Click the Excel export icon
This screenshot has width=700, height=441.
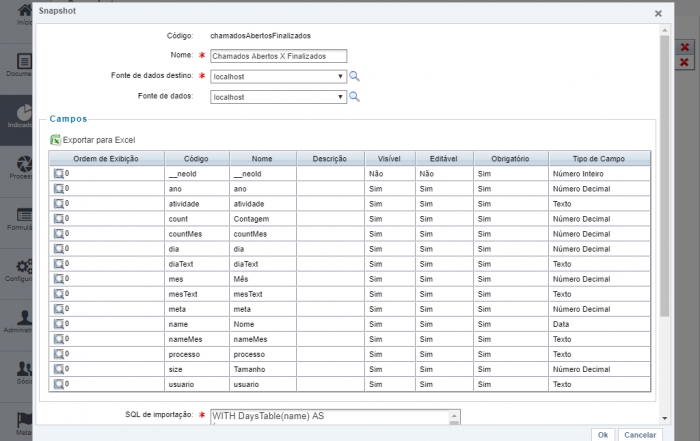55,140
